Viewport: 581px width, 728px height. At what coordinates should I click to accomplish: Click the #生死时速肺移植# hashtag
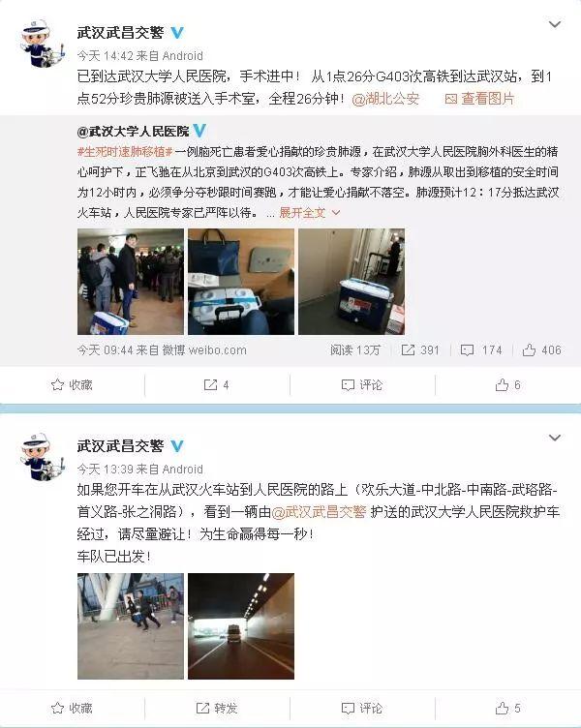pyautogui.click(x=125, y=152)
